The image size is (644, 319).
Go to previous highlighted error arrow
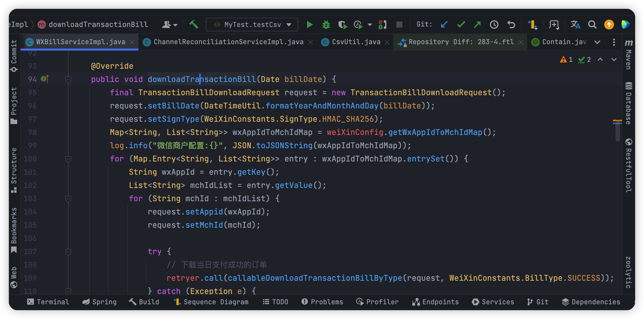point(600,59)
